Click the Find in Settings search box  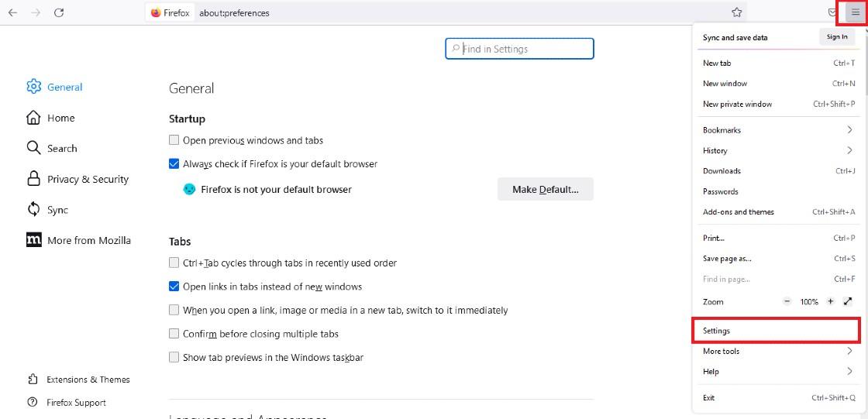point(519,49)
